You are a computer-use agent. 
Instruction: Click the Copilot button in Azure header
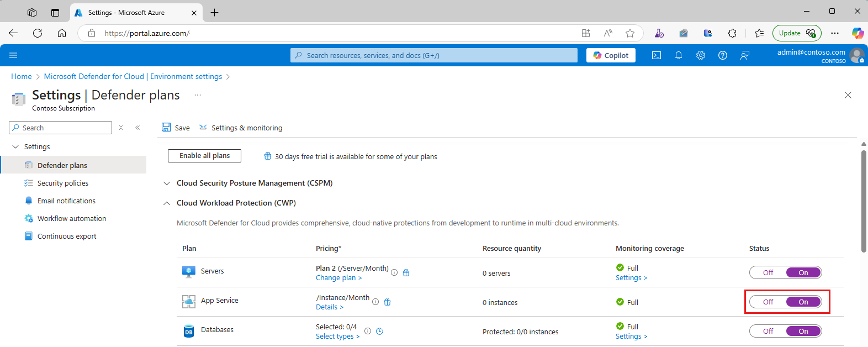point(611,55)
